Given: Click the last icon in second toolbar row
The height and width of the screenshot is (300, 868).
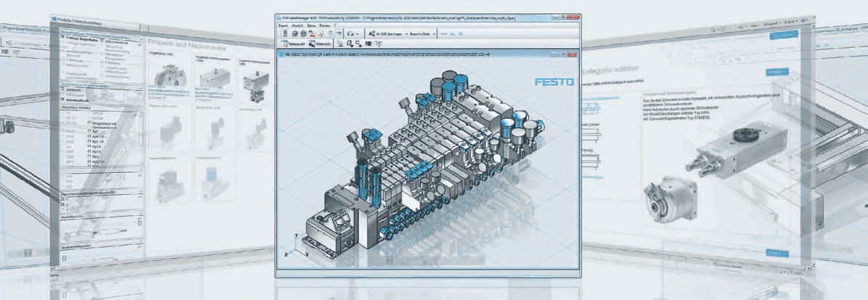Looking at the screenshot, I should pyautogui.click(x=379, y=44).
